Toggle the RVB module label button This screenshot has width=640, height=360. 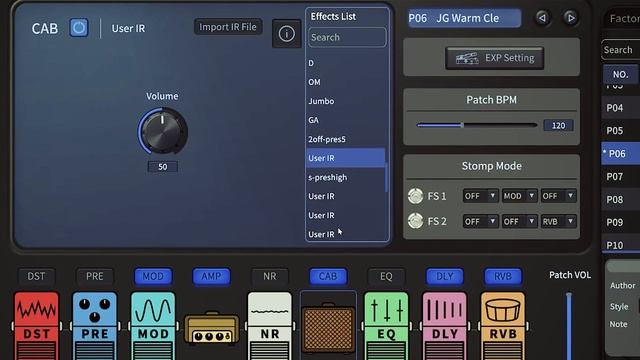(503, 276)
